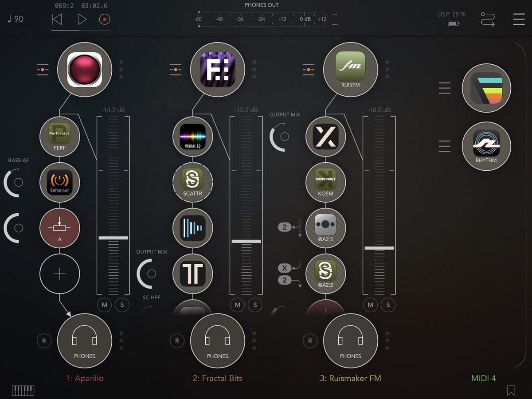Open options for the stripes MIDI plugin
Image resolution: width=532 pixels, height=399 pixels.
445,88
